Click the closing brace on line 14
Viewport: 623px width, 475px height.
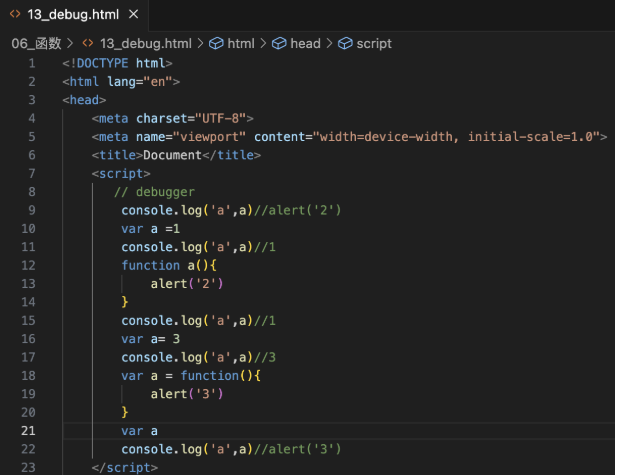pos(125,302)
